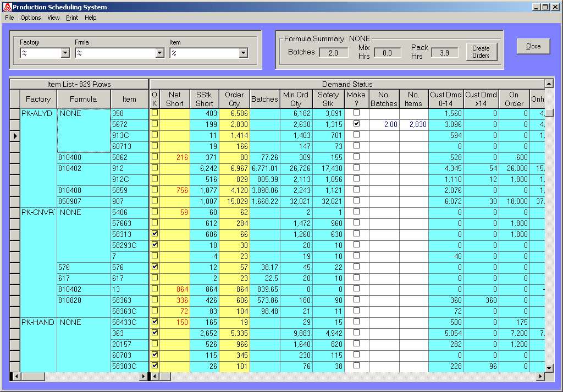Click the Formula column header
The width and height of the screenshot is (563, 392).
pyautogui.click(x=84, y=99)
